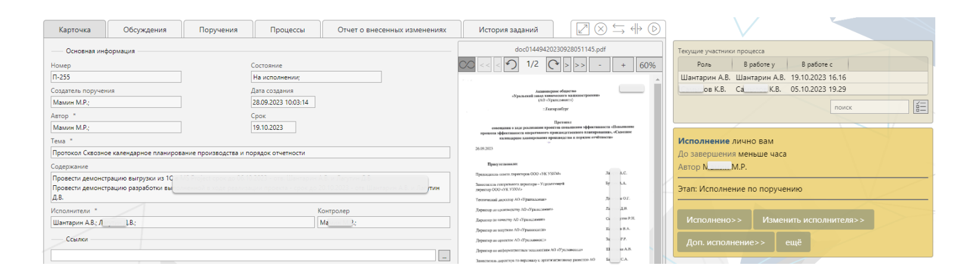Click the expand to fullscreen icon
The width and height of the screenshot is (980, 268).
[583, 29]
